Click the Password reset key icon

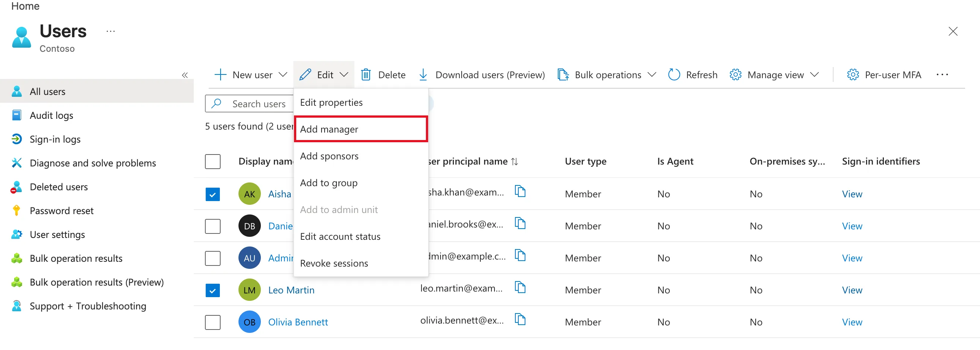pos(16,211)
